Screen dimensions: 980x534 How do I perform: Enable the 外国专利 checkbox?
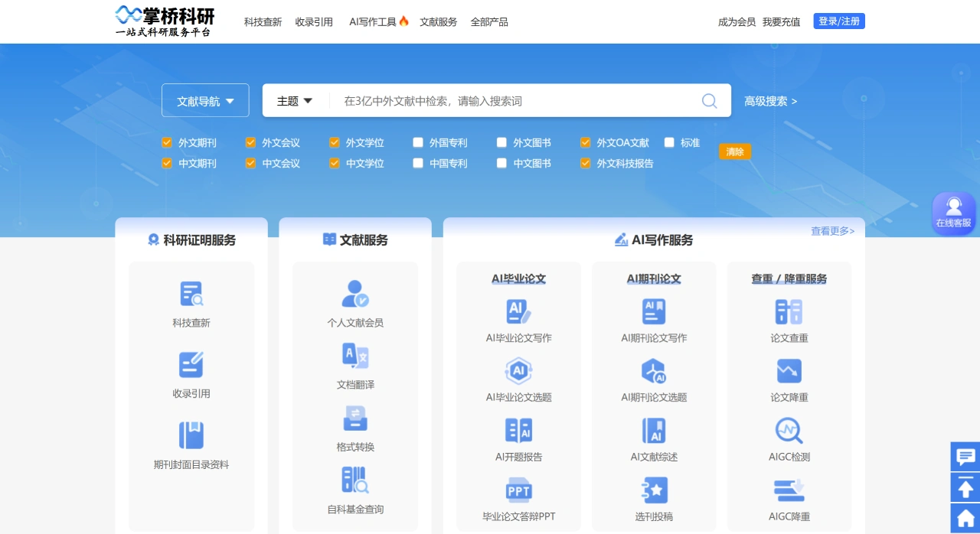pos(418,142)
